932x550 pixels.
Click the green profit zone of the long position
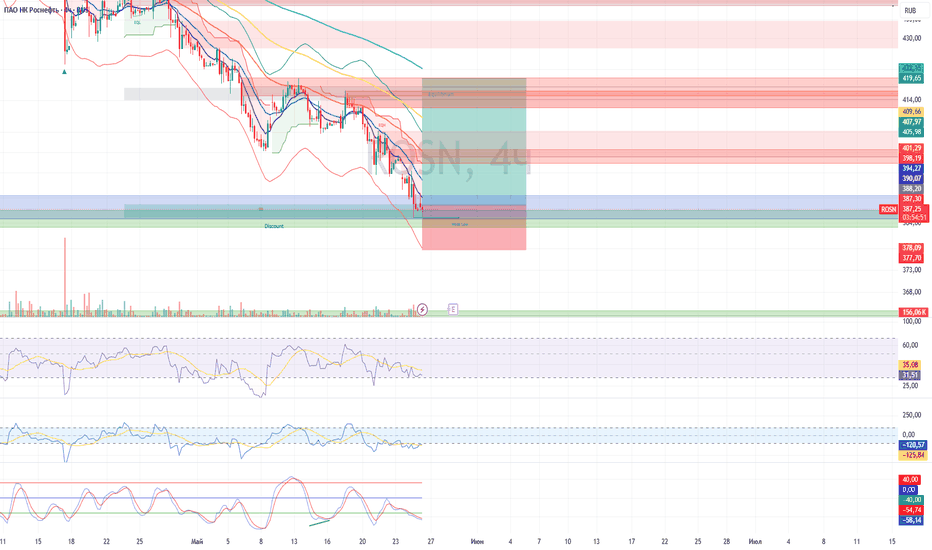click(x=474, y=142)
